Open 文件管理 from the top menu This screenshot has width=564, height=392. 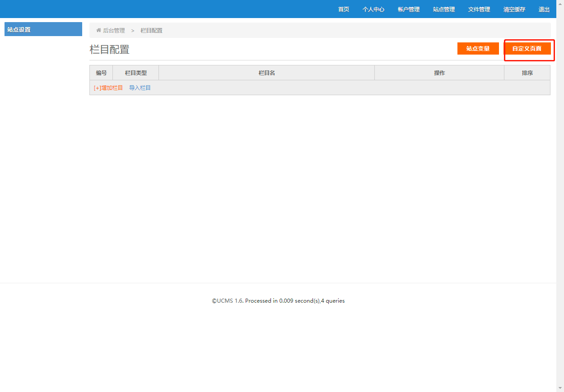click(479, 9)
